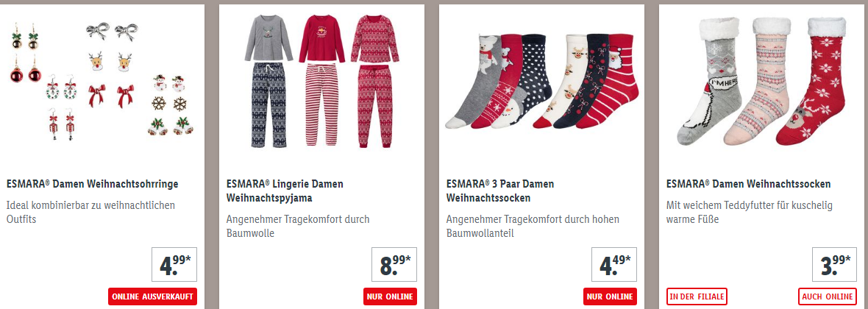The width and height of the screenshot is (868, 309).
Task: Click 'Angenehmer Tragekomfort durch hohen Baumwollanteil' text
Action: pos(533,227)
